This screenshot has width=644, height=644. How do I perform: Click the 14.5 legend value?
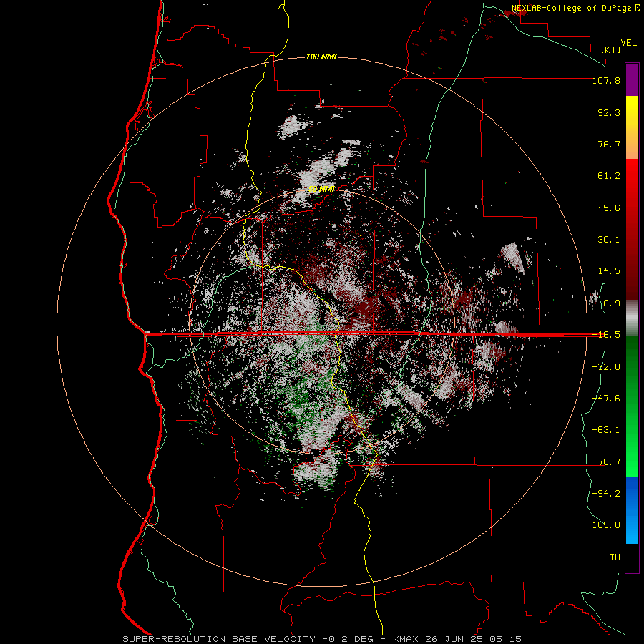click(x=609, y=271)
